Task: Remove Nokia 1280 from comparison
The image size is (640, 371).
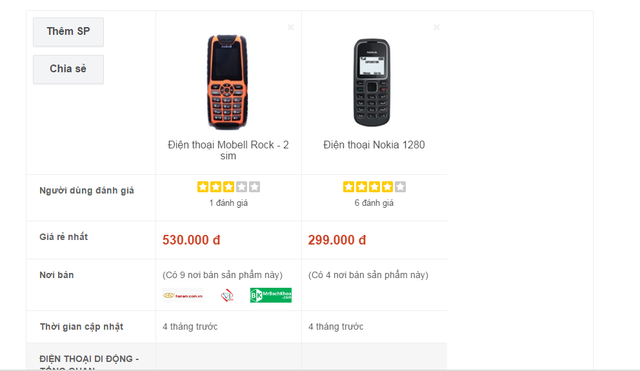Action: (x=436, y=27)
